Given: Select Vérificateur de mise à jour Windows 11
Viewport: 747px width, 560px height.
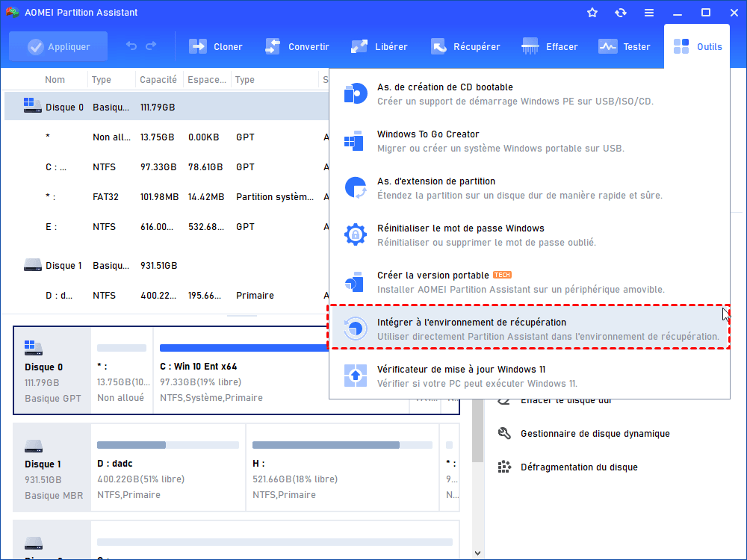Looking at the screenshot, I should coord(530,376).
